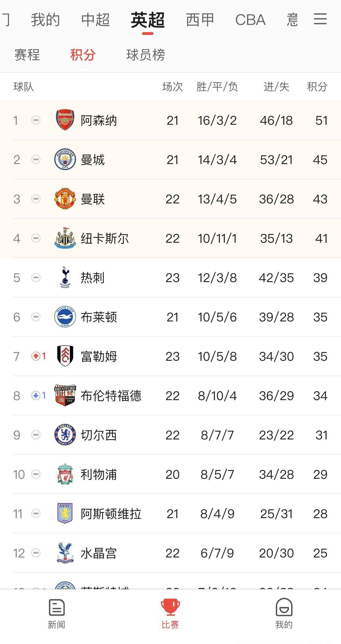Tap the Arsenal club crest
The width and height of the screenshot is (341, 644).
(x=65, y=120)
